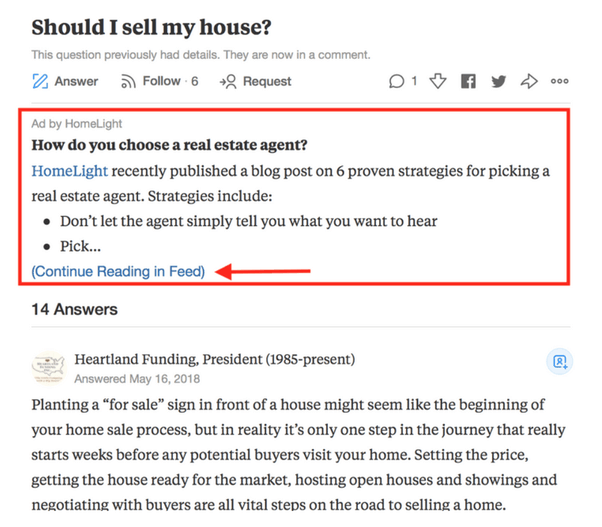Click the question title "Should I sell my house?"
The image size is (602, 527).
coord(151,27)
